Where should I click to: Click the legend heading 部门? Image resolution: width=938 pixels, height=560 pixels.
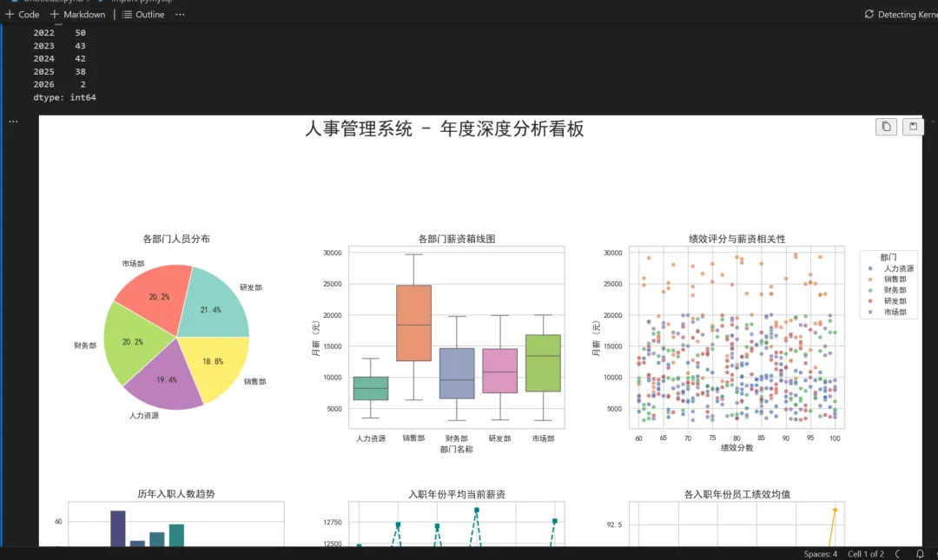pos(888,257)
